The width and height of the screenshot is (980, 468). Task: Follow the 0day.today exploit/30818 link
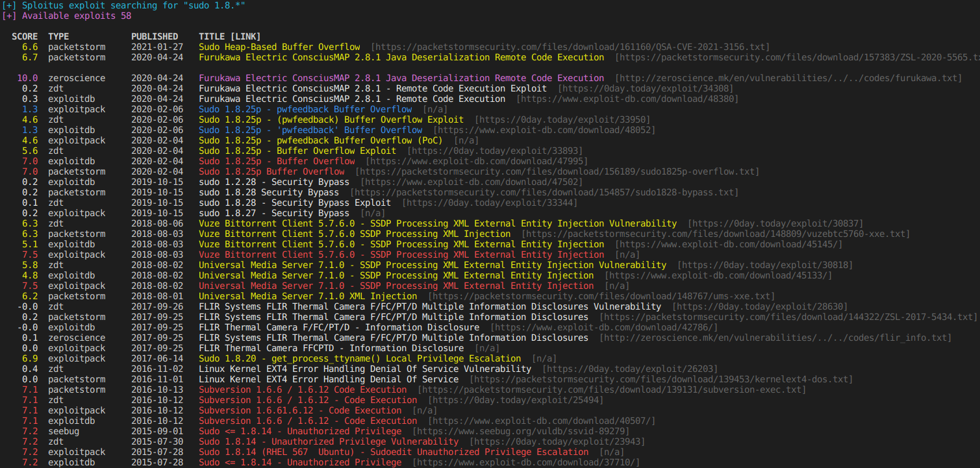pyautogui.click(x=765, y=265)
